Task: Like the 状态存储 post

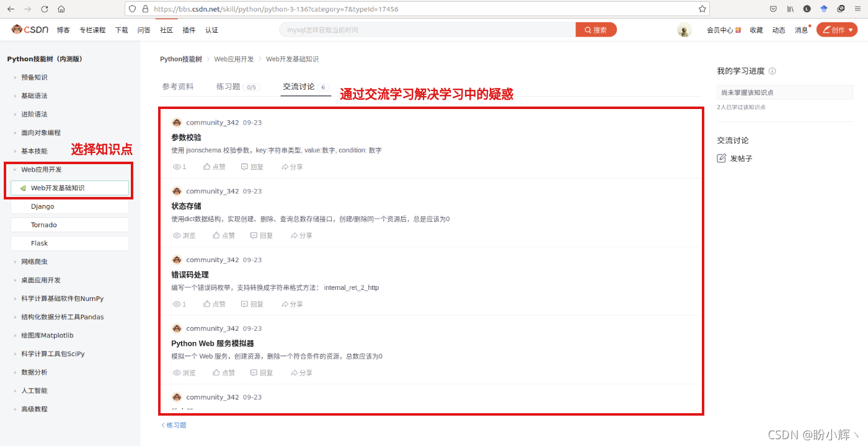Action: pos(224,235)
